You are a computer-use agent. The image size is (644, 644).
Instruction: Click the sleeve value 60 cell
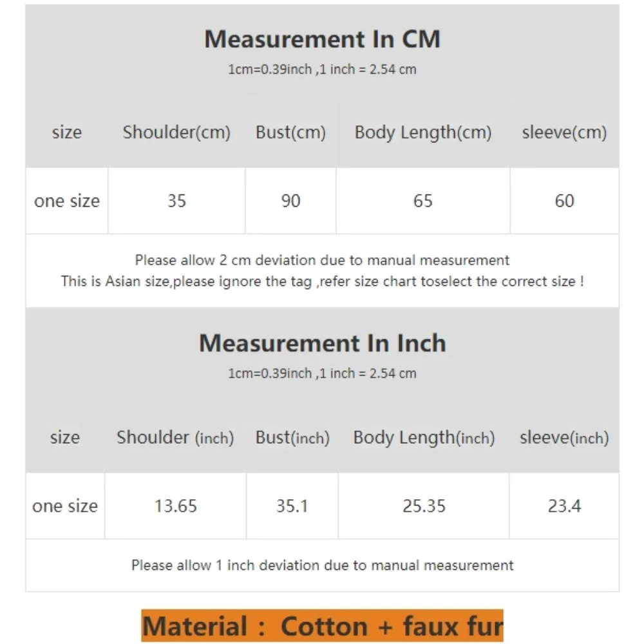coord(565,201)
